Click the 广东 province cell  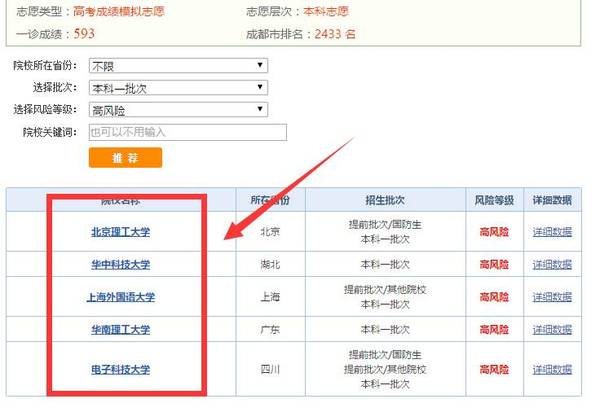coord(270,329)
